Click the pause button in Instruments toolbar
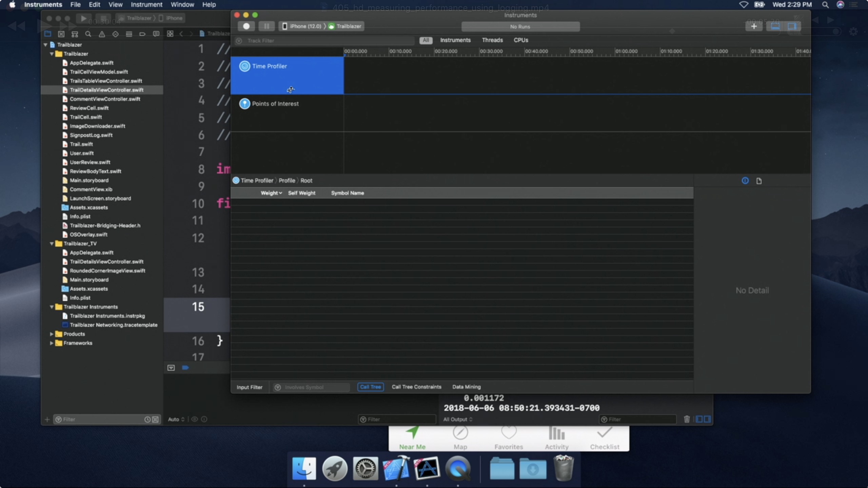 267,26
